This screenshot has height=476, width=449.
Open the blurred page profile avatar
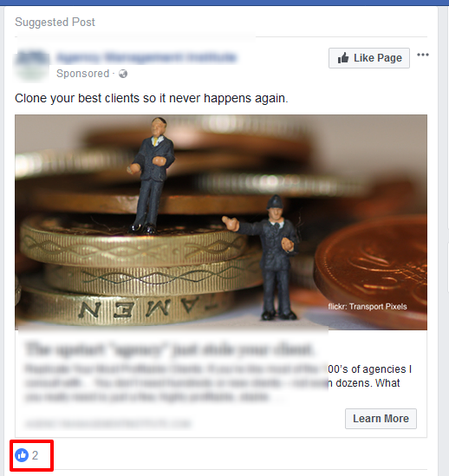tap(32, 65)
